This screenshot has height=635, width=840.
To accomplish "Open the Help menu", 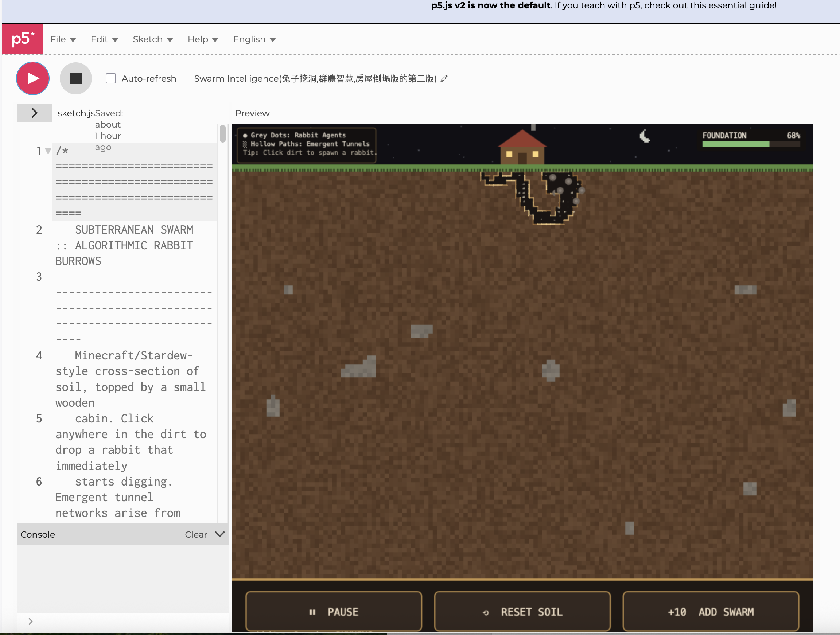I will tap(203, 39).
